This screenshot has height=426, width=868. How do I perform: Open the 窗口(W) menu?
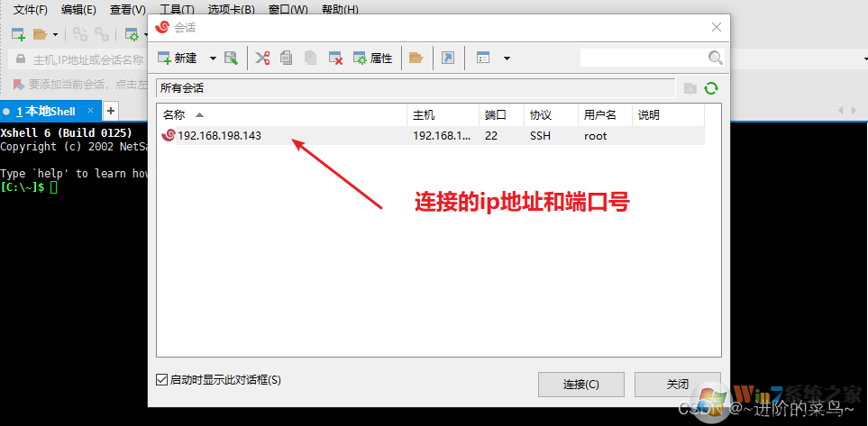coord(288,9)
